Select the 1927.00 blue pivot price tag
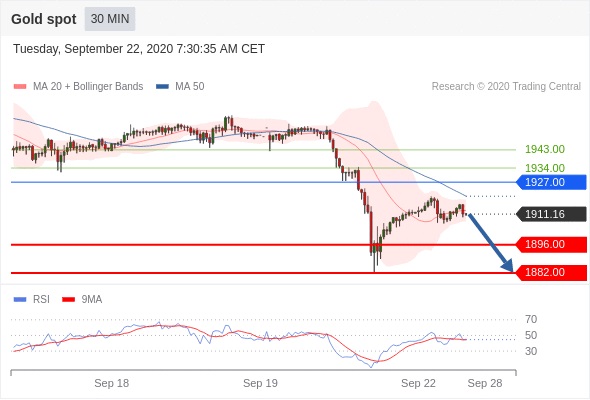 pyautogui.click(x=551, y=182)
